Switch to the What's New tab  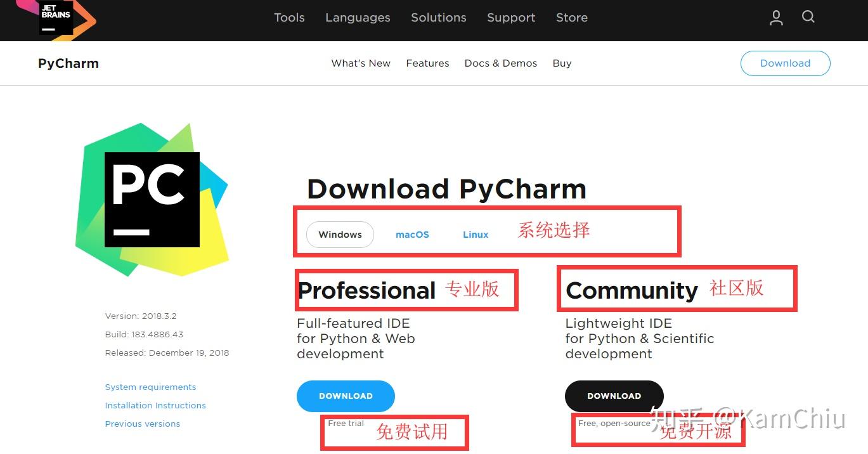(x=360, y=63)
